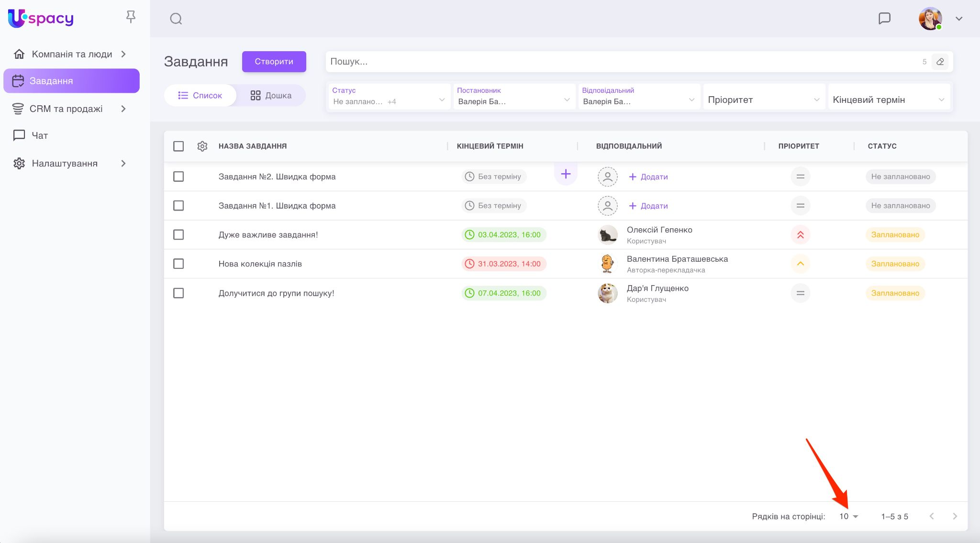
Task: Switch to the Дошка view tab
Action: click(x=271, y=95)
